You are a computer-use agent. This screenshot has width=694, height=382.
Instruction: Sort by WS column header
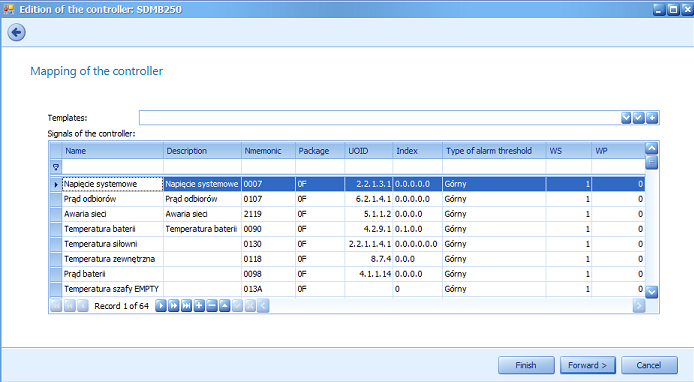[569, 151]
